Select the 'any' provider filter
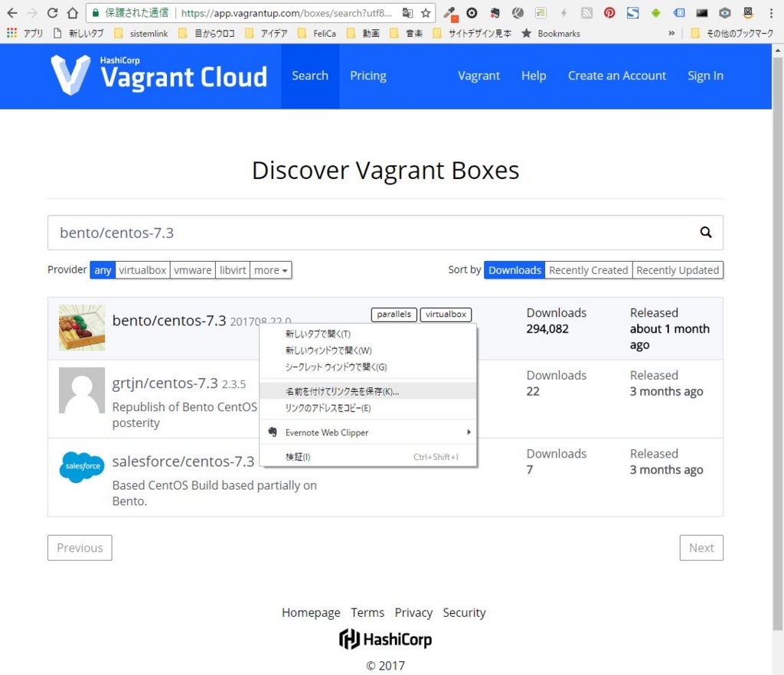Viewport: 784px width, 675px height. [103, 270]
